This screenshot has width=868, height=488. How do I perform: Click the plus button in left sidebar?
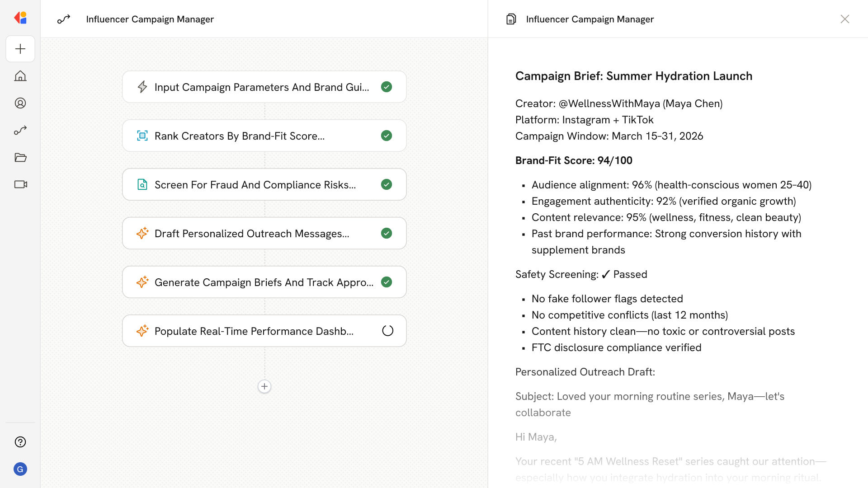[x=20, y=49]
